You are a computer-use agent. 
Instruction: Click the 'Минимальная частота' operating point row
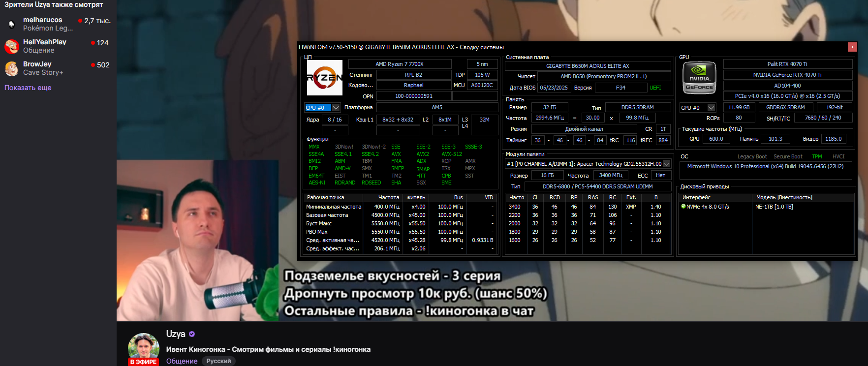(400, 207)
